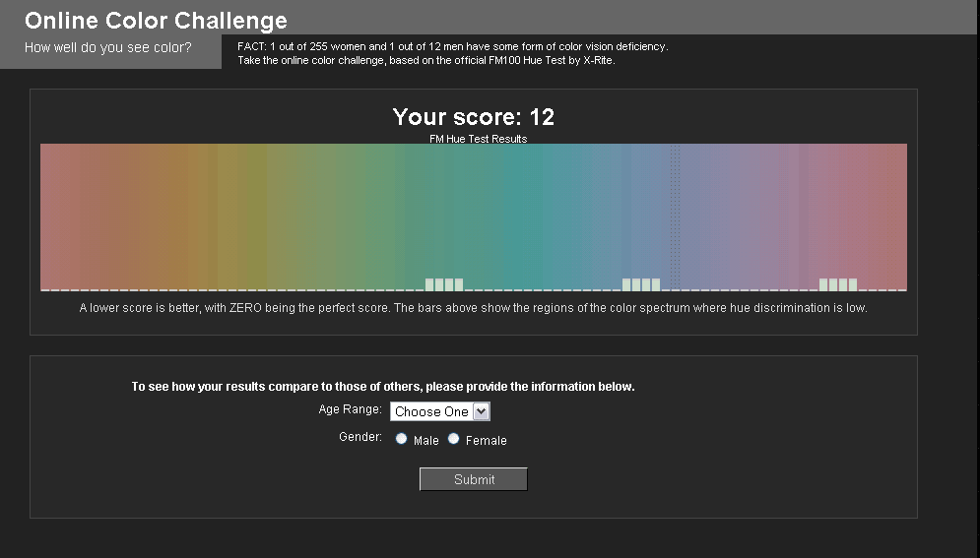Click the 'Your score: 12' heading
The image size is (980, 558).
tap(474, 117)
